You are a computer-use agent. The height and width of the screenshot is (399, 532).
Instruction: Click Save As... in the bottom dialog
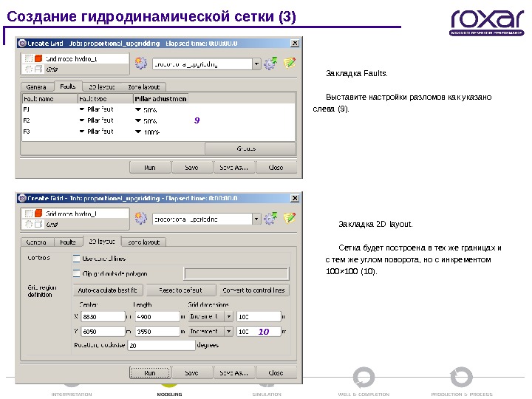[233, 372]
